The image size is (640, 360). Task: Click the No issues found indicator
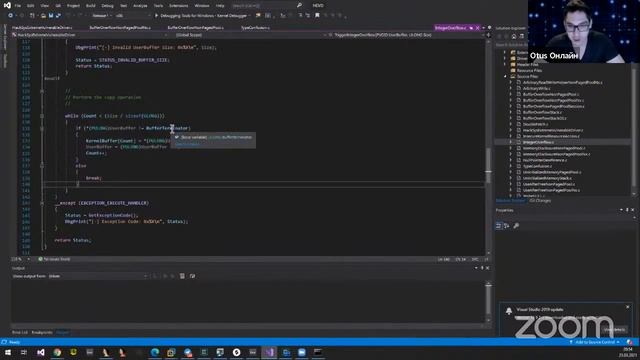[54, 259]
